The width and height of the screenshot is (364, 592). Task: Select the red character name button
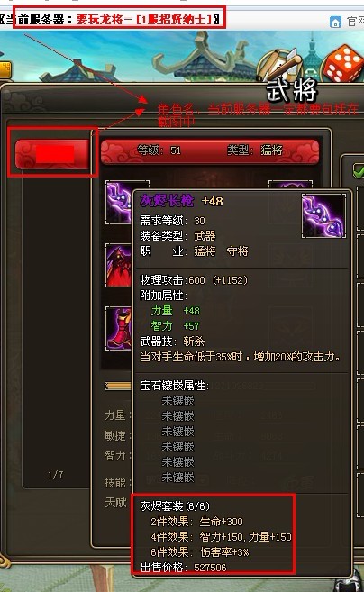pyautogui.click(x=52, y=154)
